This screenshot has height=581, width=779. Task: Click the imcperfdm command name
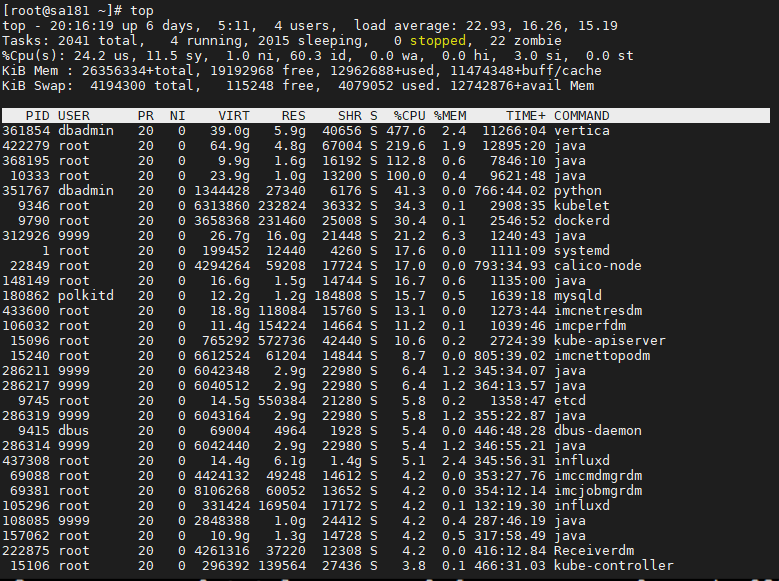pyautogui.click(x=590, y=326)
